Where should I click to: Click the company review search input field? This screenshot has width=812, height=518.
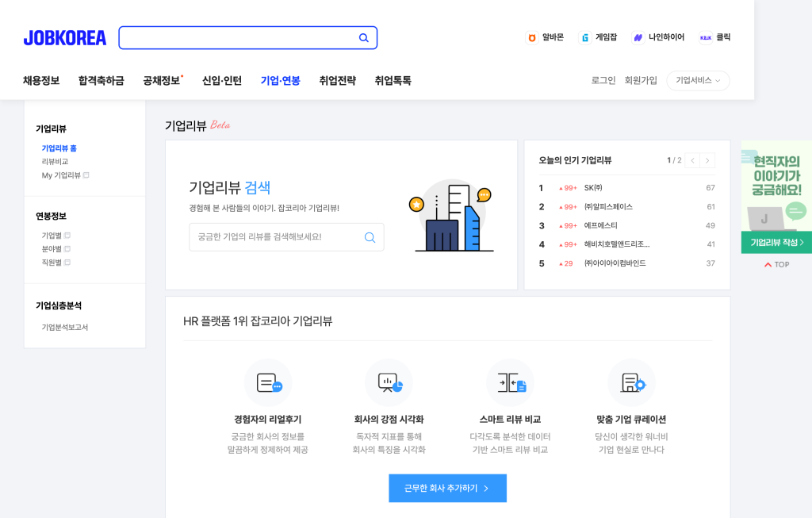[x=274, y=237]
